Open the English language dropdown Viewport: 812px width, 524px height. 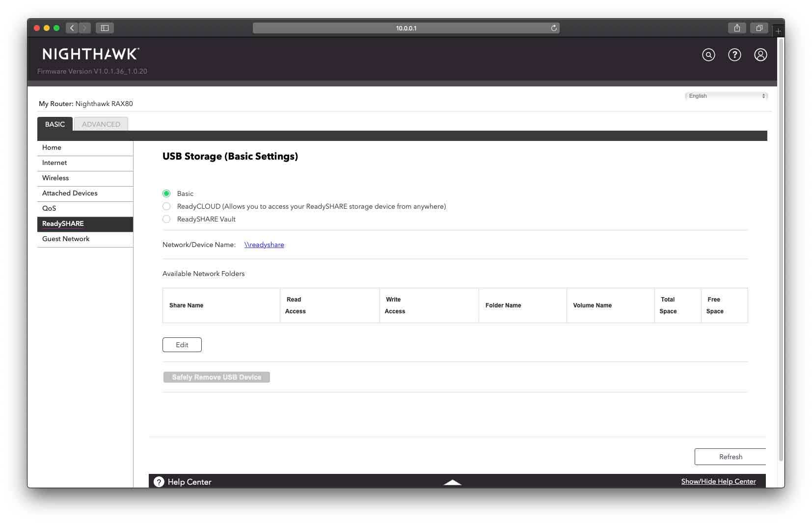726,96
